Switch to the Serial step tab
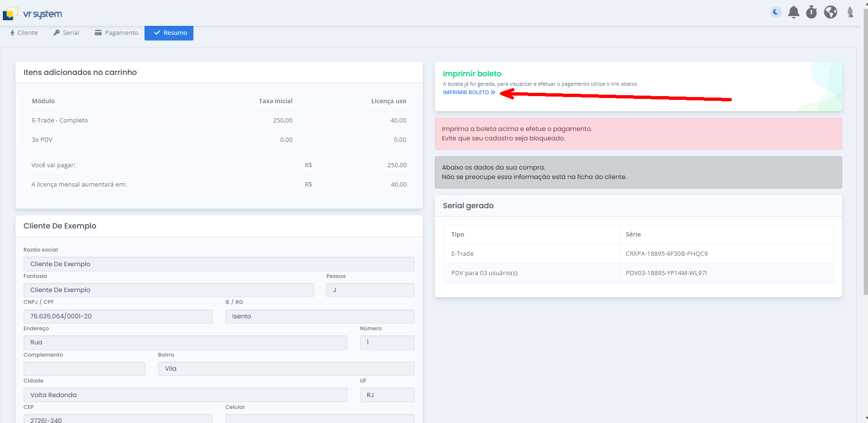Image resolution: width=868 pixels, height=423 pixels. tap(66, 33)
